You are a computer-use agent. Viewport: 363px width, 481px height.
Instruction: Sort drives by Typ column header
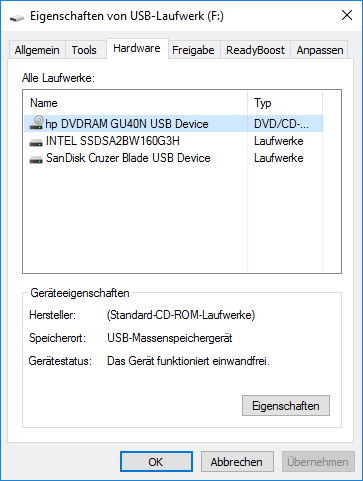[x=285, y=103]
